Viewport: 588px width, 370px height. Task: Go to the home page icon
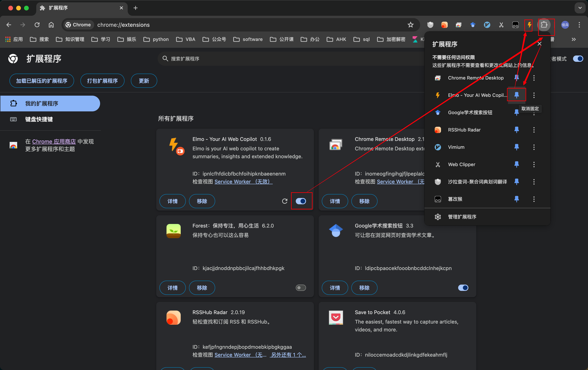coord(51,25)
